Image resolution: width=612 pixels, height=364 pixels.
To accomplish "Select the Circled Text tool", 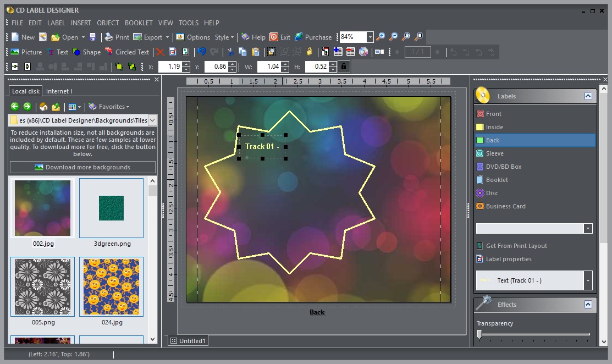I will (x=127, y=52).
